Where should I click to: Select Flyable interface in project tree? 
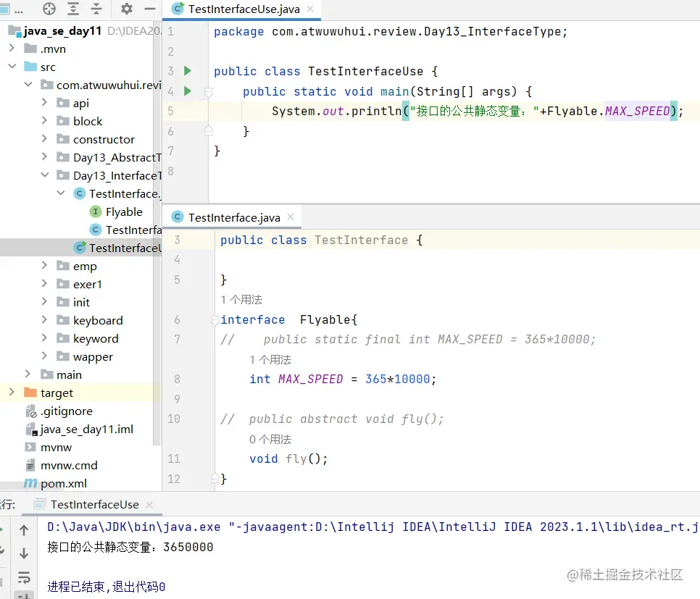tap(116, 212)
